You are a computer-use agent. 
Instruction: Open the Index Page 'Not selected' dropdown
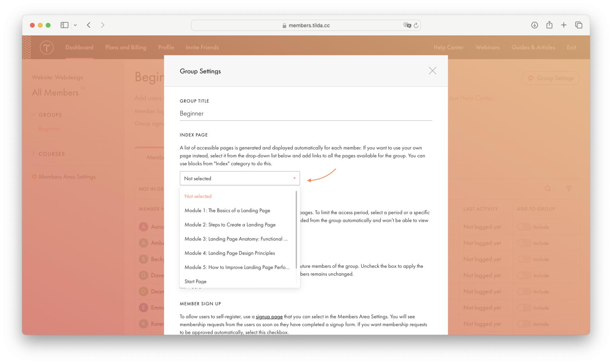239,178
